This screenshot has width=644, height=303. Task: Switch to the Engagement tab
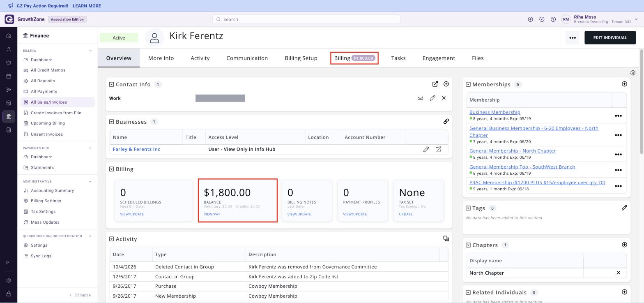[439, 58]
